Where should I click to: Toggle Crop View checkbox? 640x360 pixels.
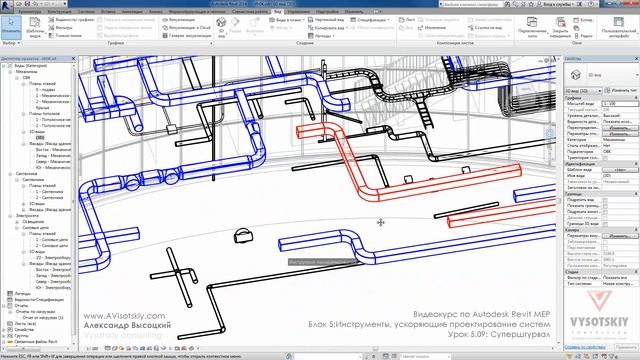[x=605, y=200]
